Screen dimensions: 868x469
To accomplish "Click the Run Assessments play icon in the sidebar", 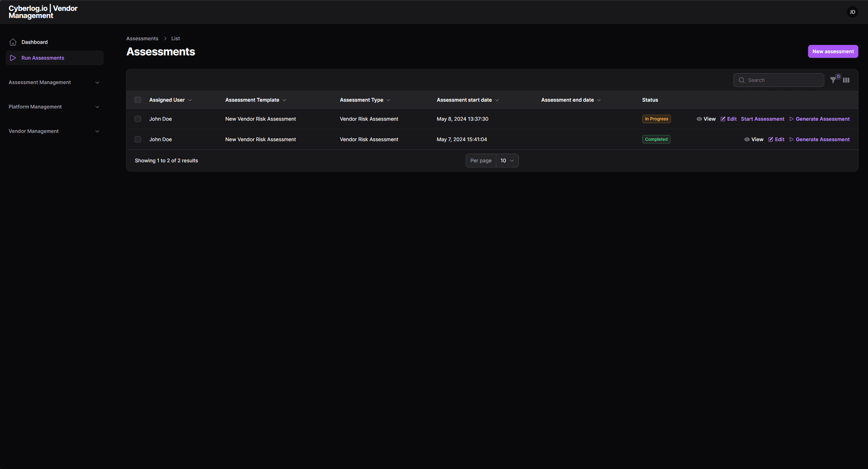I will coord(13,58).
